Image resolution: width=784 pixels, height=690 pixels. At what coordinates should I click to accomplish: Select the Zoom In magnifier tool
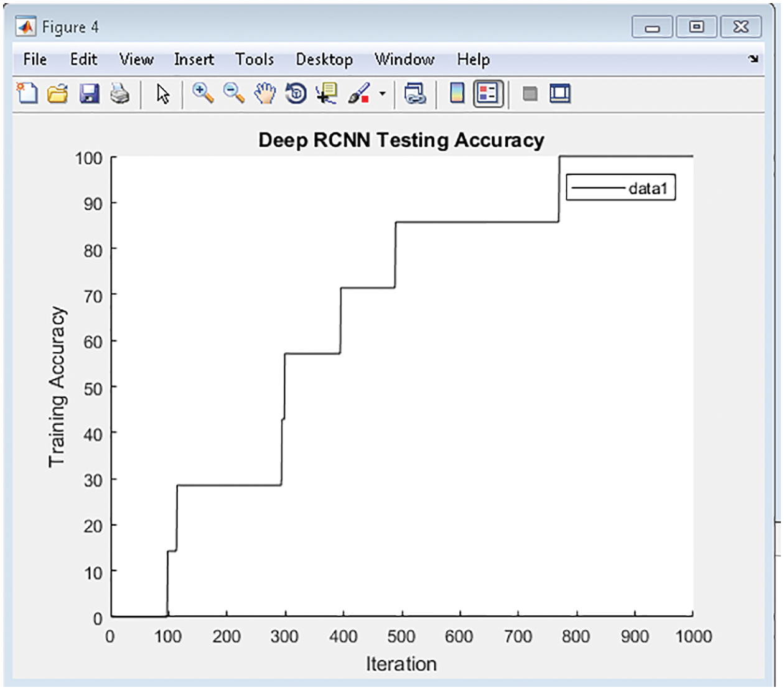203,94
